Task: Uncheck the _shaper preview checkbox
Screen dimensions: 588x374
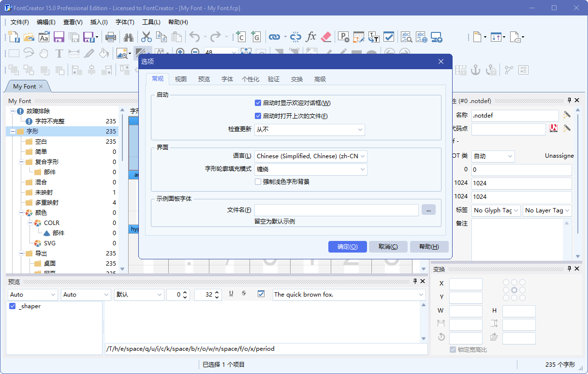Action: click(12, 306)
